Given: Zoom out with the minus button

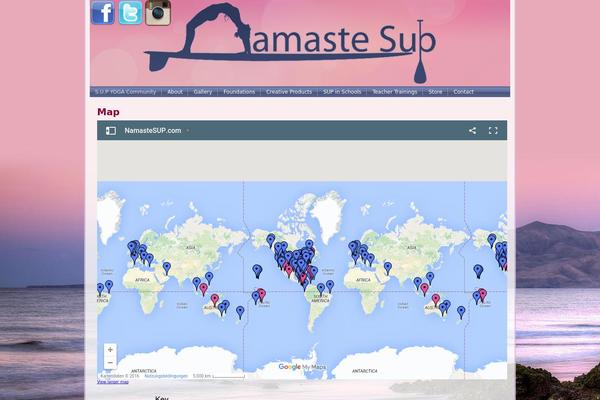Looking at the screenshot, I should point(110,362).
